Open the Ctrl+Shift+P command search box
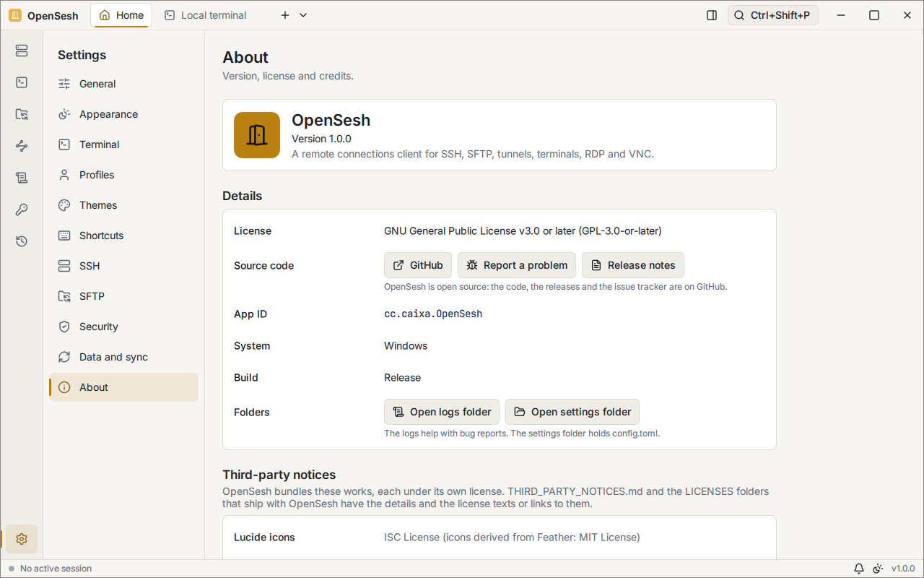 [x=773, y=15]
